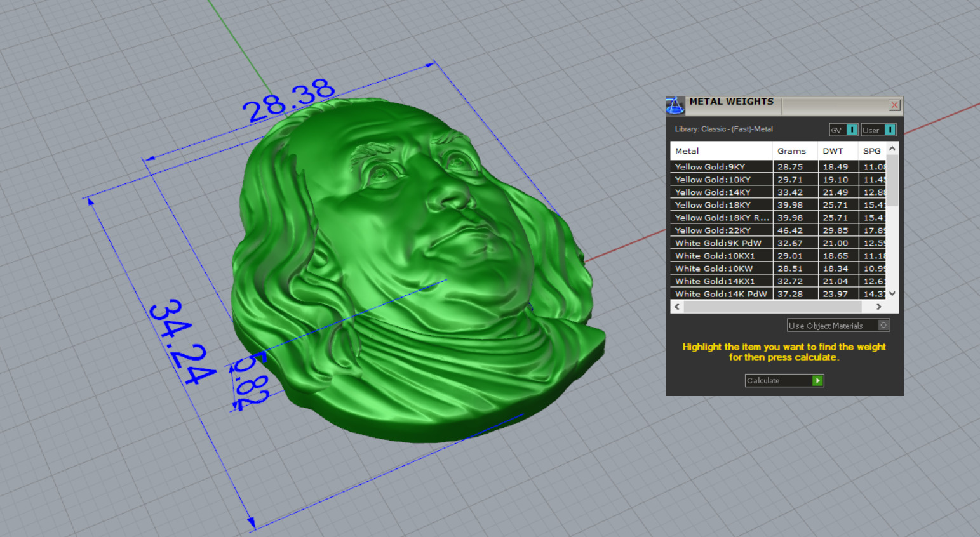
Task: Click the vertical scrollbar thumb in metal list
Action: [x=892, y=181]
